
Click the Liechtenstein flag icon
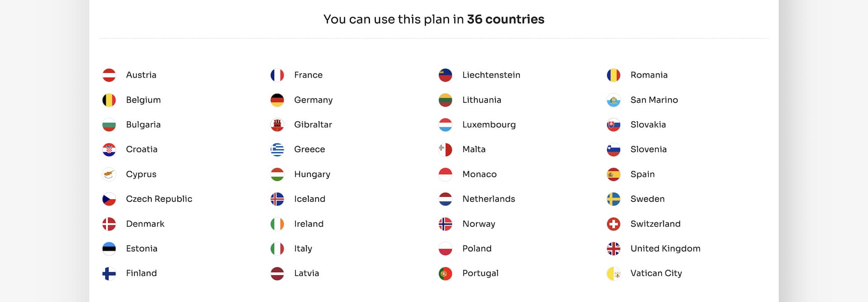[445, 75]
